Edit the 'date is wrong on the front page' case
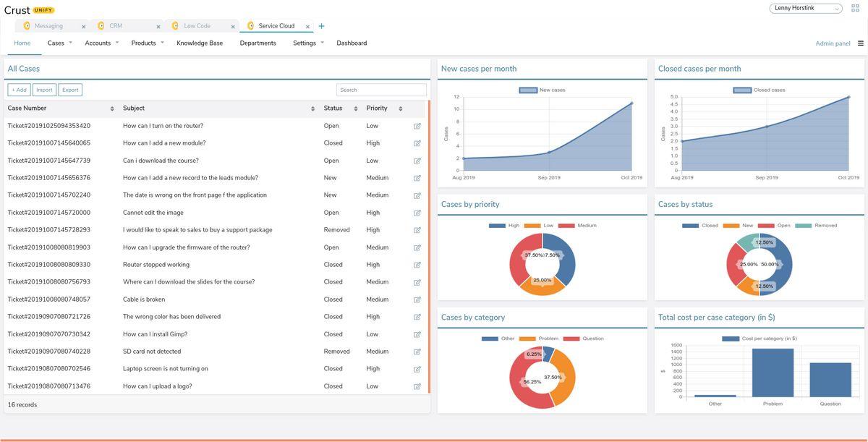The width and height of the screenshot is (868, 442). 417,195
